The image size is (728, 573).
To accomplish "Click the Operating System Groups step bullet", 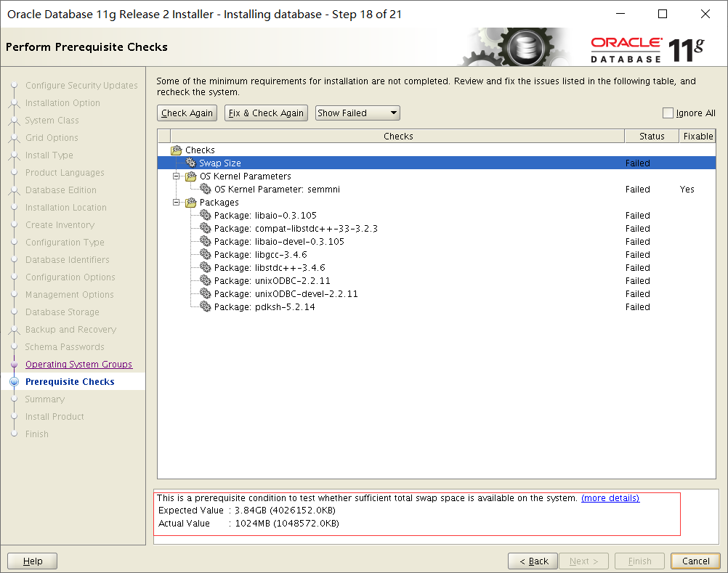I will [x=15, y=365].
